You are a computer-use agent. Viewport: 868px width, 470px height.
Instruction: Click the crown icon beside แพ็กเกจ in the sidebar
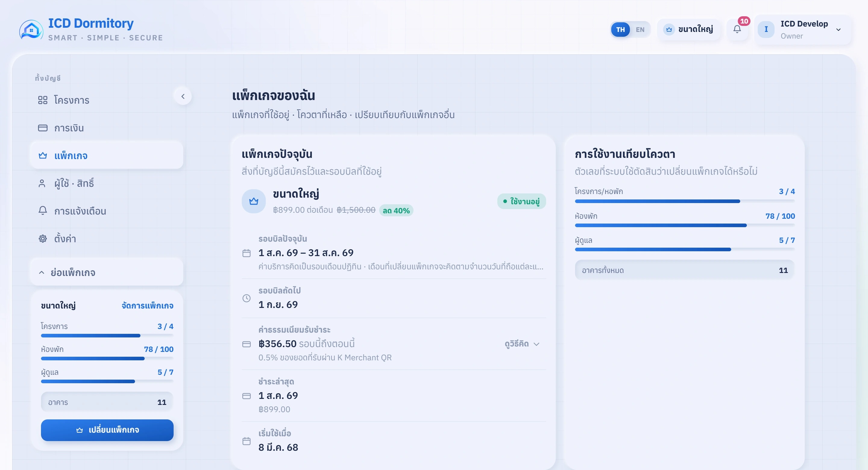[42, 156]
